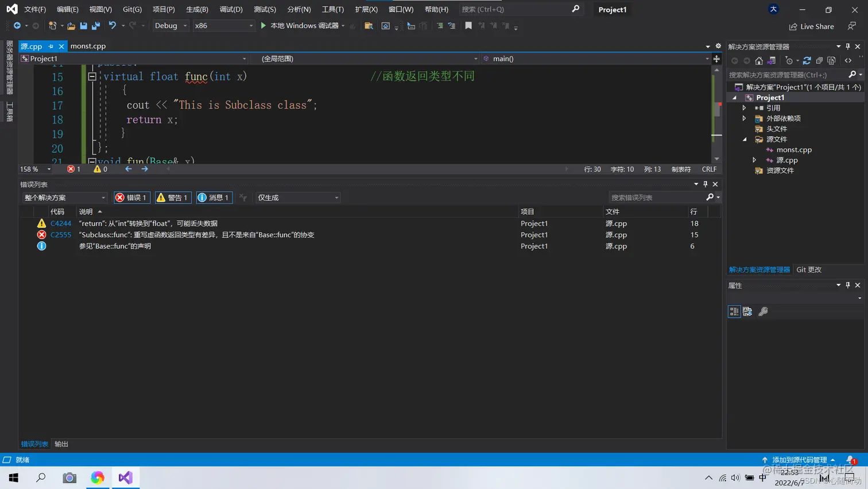Toggle the messages 1 filter button
Image resolution: width=868 pixels, height=489 pixels.
tap(214, 198)
